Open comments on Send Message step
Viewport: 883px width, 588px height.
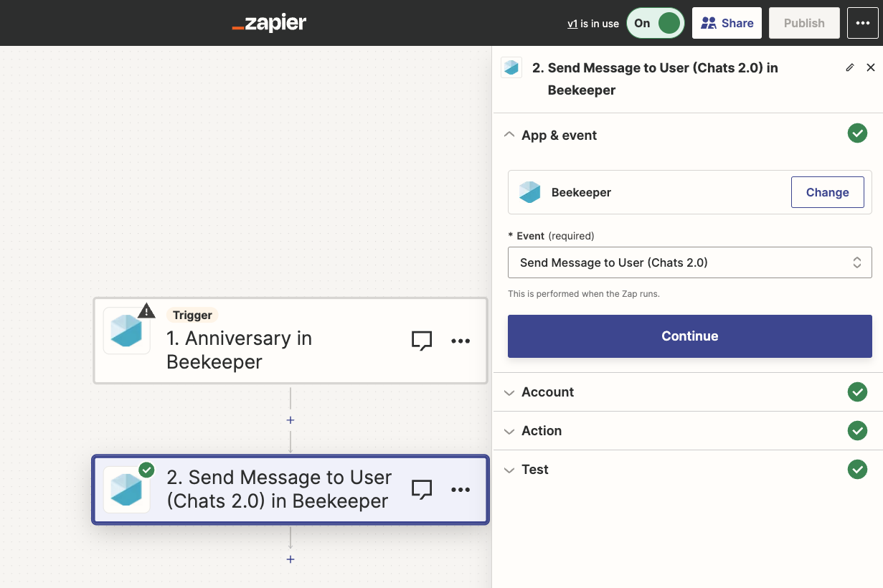point(422,490)
